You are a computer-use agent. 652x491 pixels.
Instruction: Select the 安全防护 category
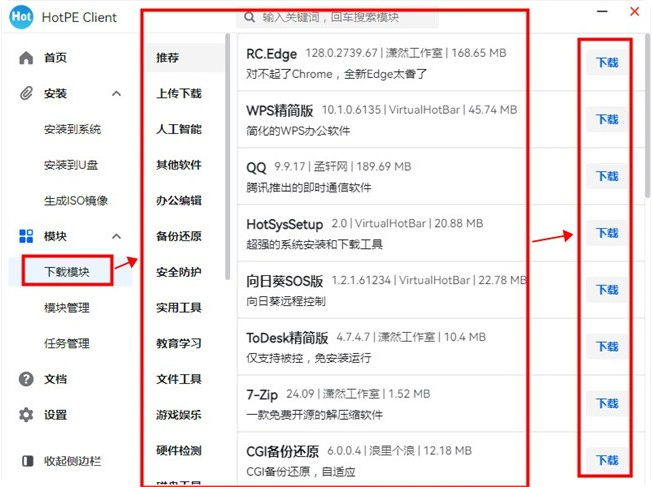point(179,272)
